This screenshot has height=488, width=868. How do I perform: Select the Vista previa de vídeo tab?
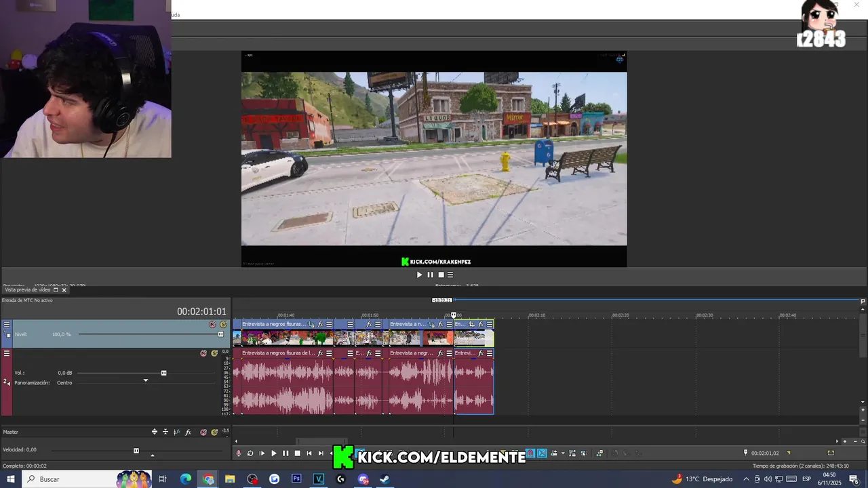point(28,290)
